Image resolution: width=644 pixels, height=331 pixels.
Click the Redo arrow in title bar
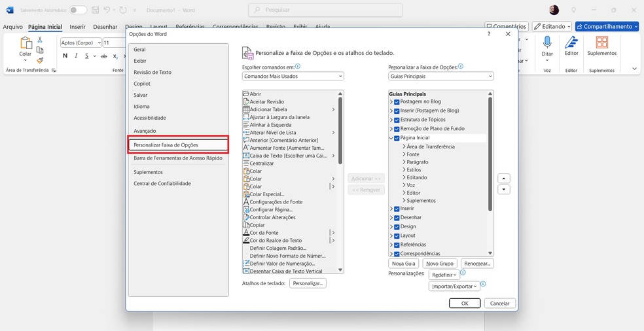click(123, 10)
